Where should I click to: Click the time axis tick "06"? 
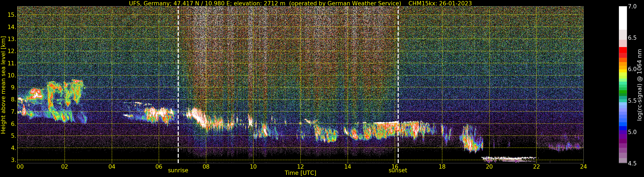click(x=159, y=167)
